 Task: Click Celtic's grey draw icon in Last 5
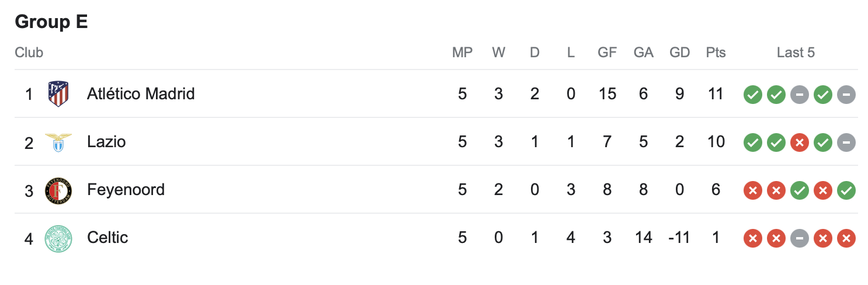tap(799, 238)
